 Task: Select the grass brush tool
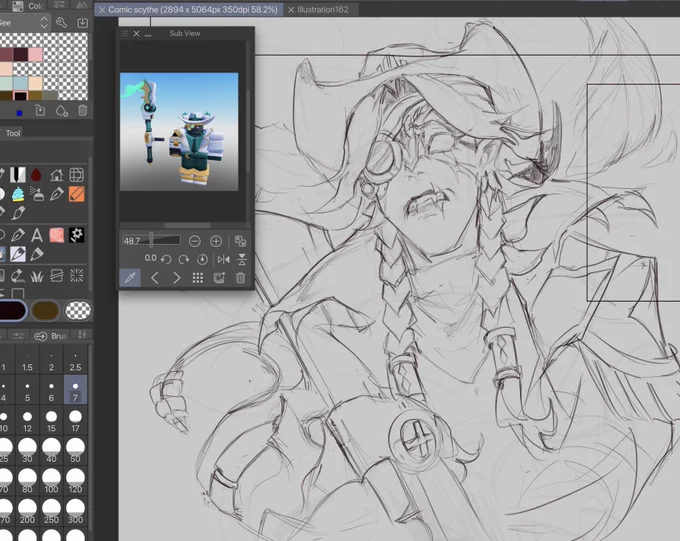tap(37, 276)
